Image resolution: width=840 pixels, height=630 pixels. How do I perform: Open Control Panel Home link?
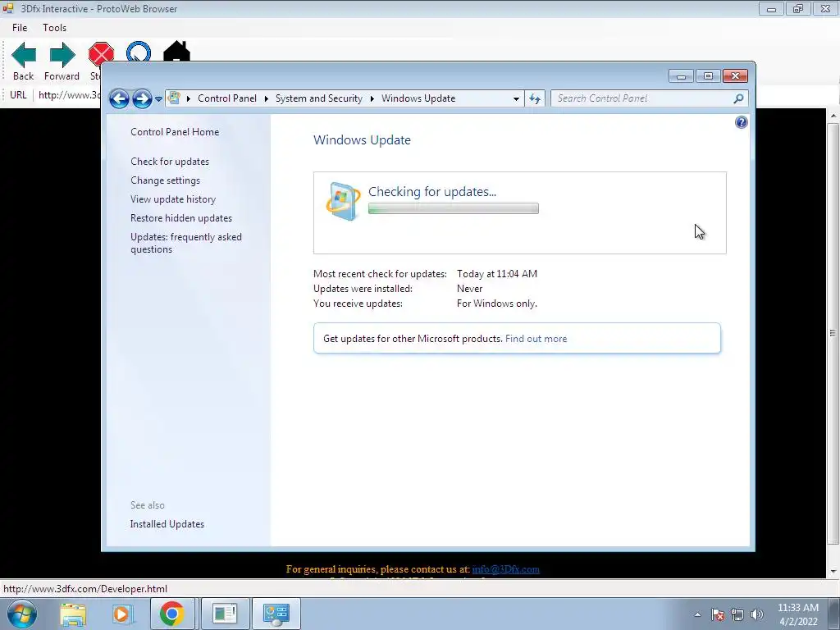(175, 132)
